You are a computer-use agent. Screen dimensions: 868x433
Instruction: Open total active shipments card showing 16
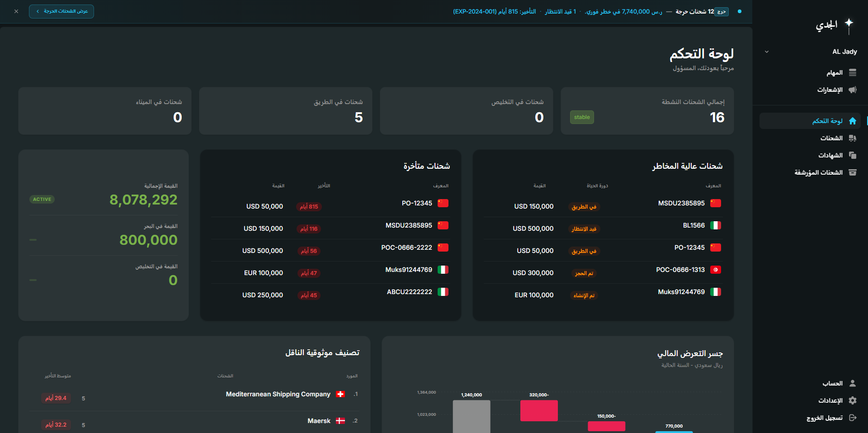pos(647,111)
